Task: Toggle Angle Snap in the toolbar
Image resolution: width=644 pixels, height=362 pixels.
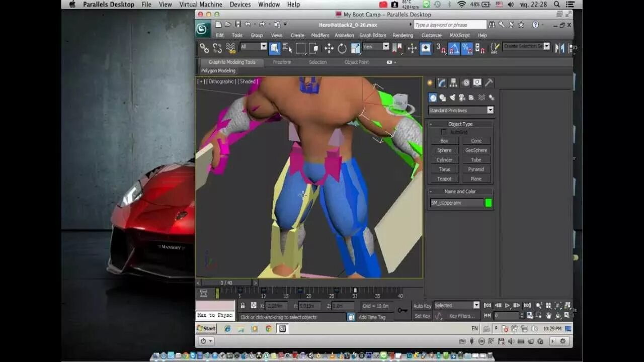Action: click(x=454, y=48)
